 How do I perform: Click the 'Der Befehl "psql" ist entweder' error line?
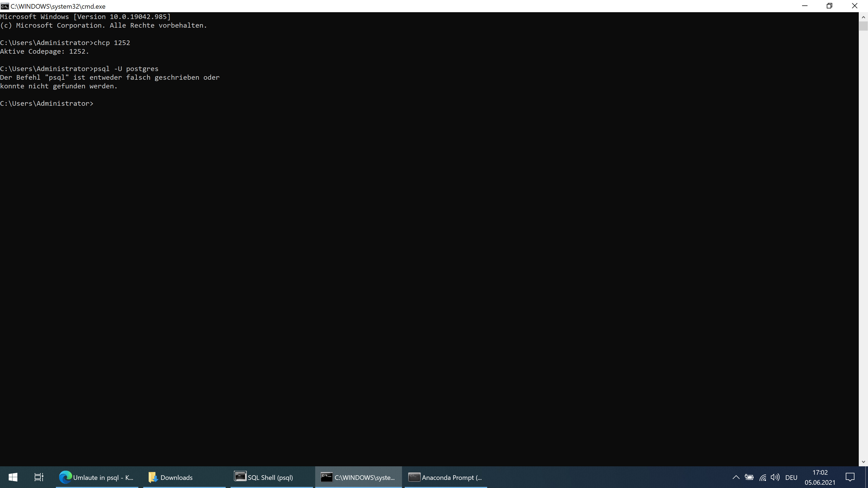[x=110, y=78]
